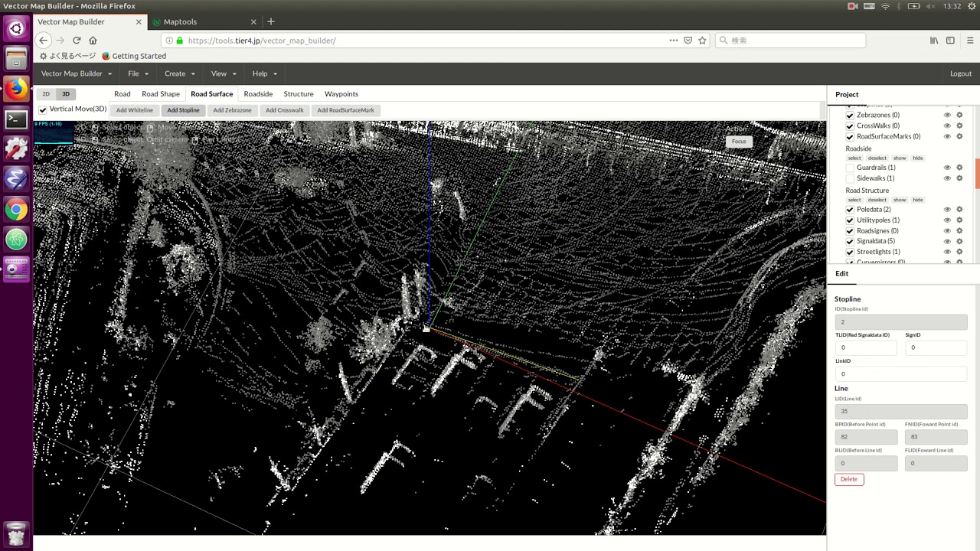Open gear settings for RoadSurfaceMarks

tap(959, 136)
